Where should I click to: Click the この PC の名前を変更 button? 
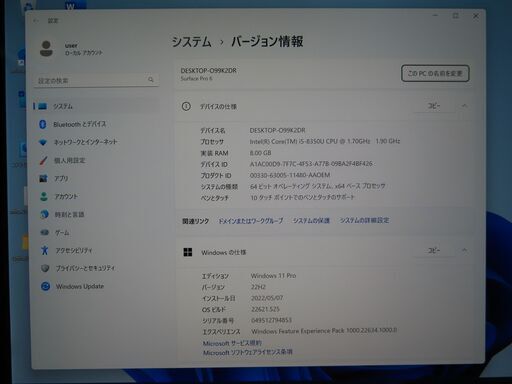(435, 73)
